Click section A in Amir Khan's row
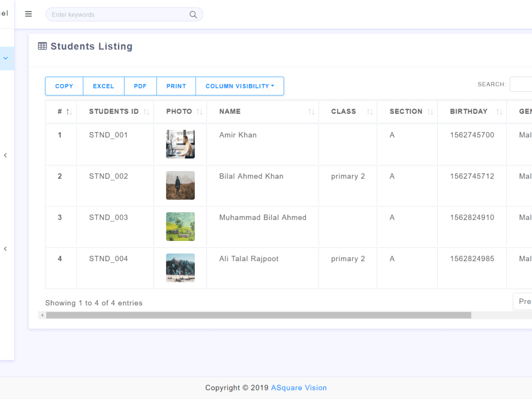Screen dimensions: 532x399 click(x=392, y=135)
